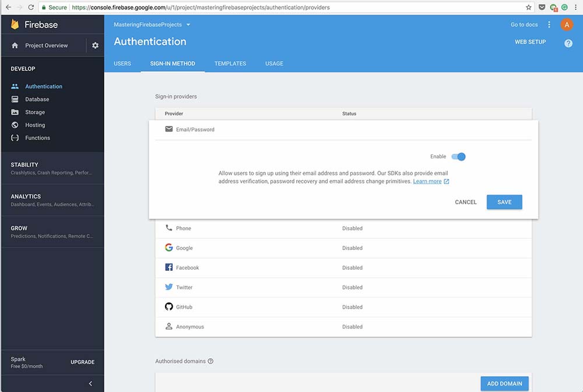This screenshot has height=392, width=583.
Task: Expand the Analytics section
Action: click(52, 200)
